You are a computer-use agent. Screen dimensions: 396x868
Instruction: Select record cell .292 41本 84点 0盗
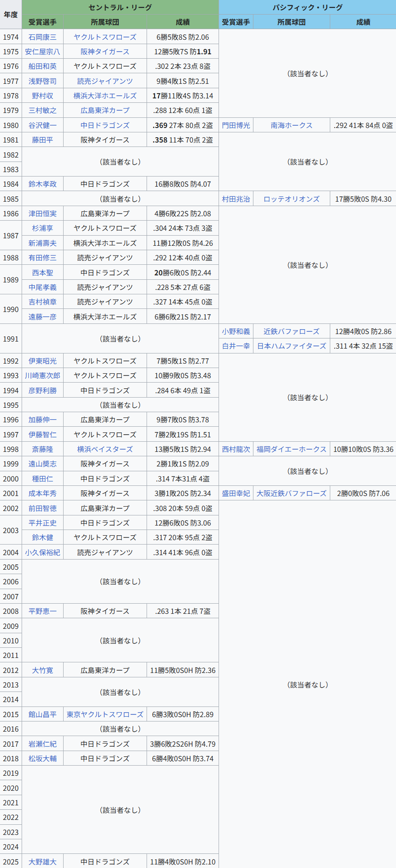(363, 125)
